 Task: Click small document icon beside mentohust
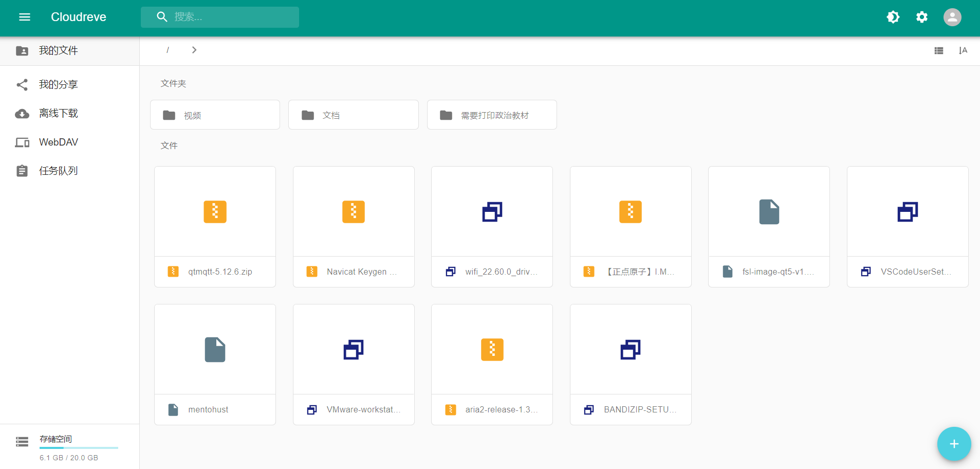[173, 410]
